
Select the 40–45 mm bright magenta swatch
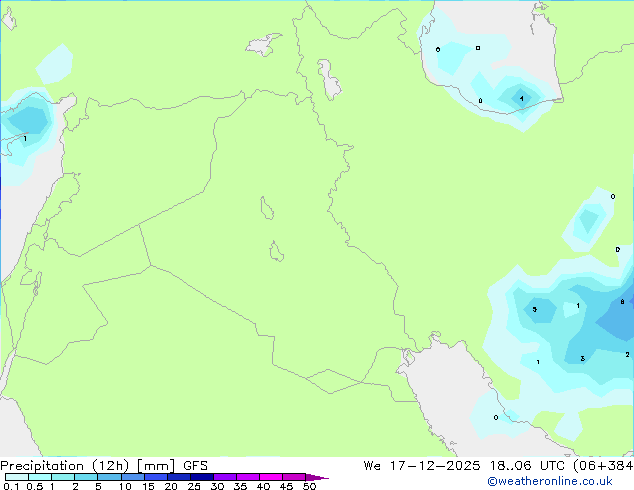coord(271,477)
